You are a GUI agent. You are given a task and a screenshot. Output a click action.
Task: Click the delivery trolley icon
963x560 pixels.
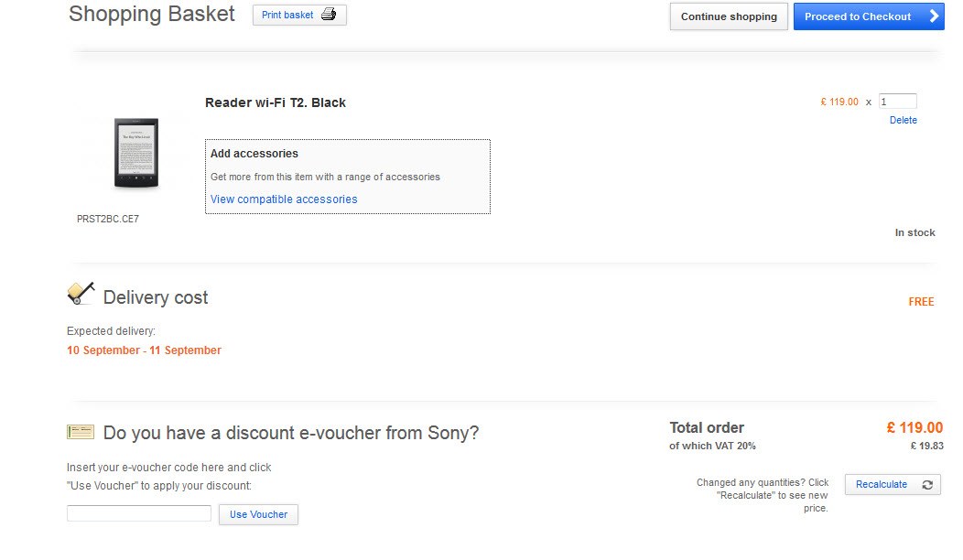(81, 294)
